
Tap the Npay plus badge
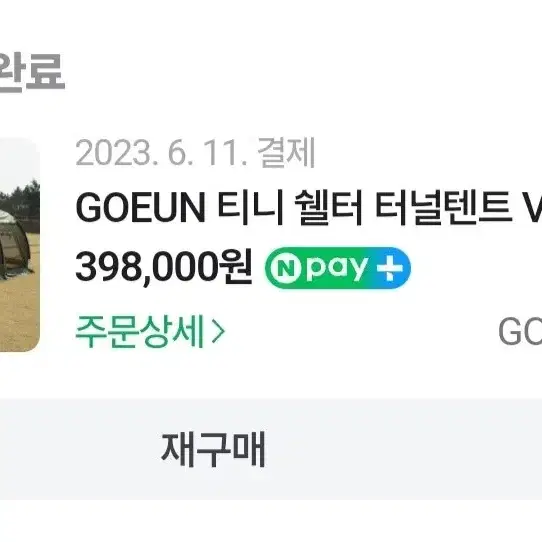338,268
